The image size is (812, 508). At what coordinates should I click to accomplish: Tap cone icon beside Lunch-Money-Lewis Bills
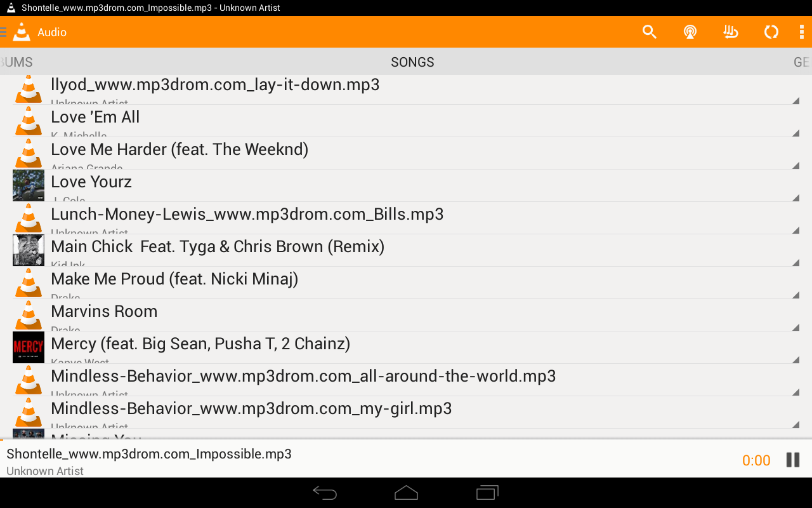[x=29, y=218]
